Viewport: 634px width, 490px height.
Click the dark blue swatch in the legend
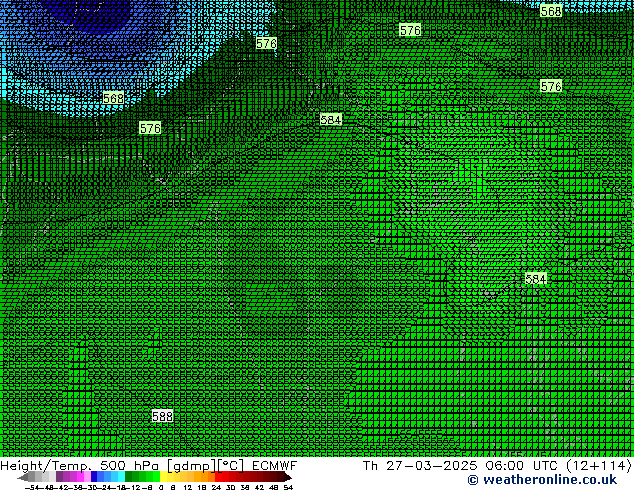pyautogui.click(x=94, y=477)
